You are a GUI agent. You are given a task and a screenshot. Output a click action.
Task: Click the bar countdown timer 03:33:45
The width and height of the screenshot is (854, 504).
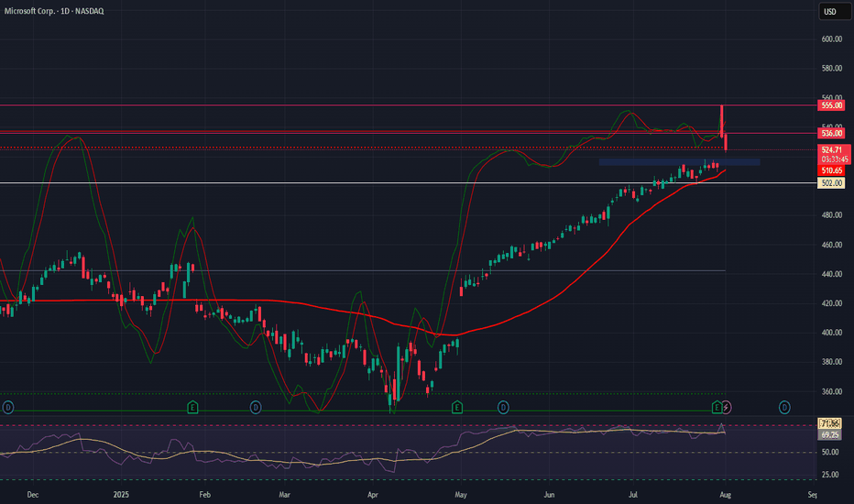point(834,159)
